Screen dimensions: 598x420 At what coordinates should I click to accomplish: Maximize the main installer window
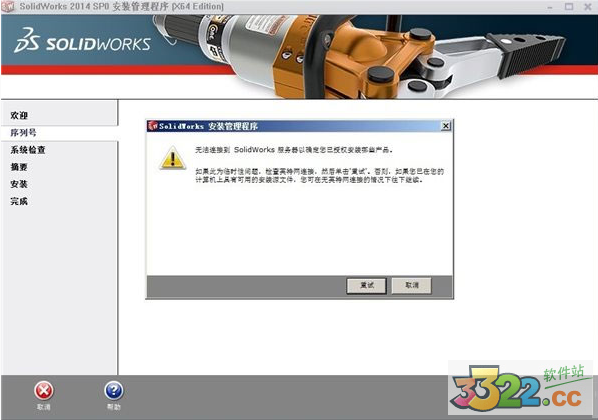coord(569,6)
